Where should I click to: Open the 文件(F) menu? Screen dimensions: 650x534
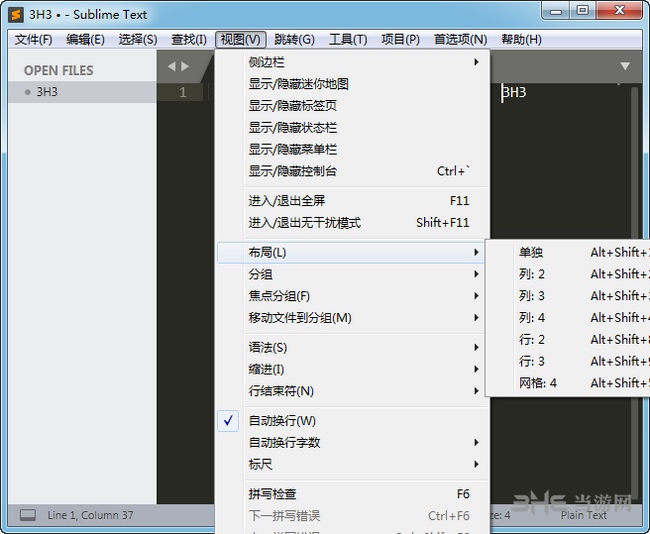[34, 40]
